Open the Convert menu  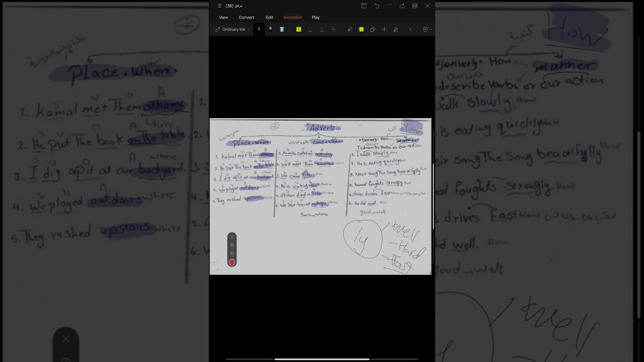(x=247, y=18)
